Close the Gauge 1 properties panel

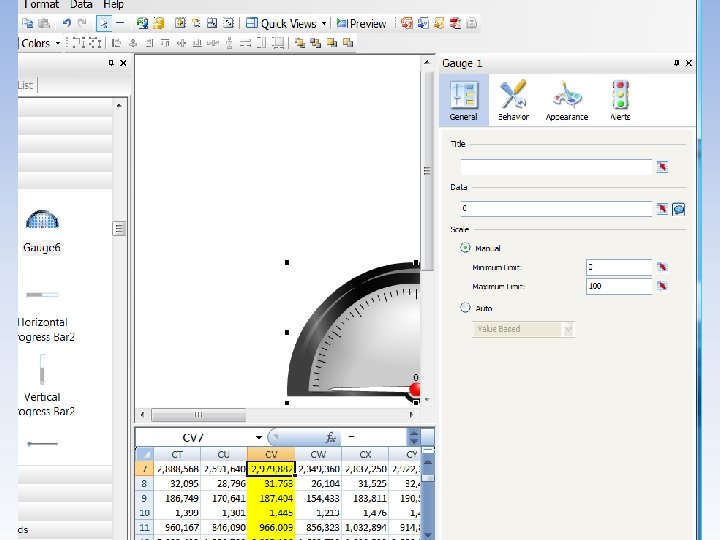(x=689, y=63)
